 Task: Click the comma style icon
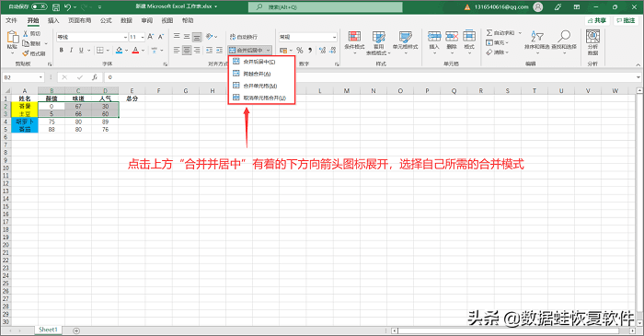(310, 50)
